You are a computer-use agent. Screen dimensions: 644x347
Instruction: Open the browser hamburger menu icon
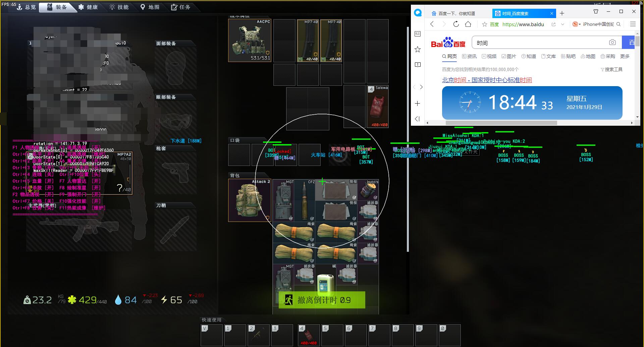[x=633, y=24]
